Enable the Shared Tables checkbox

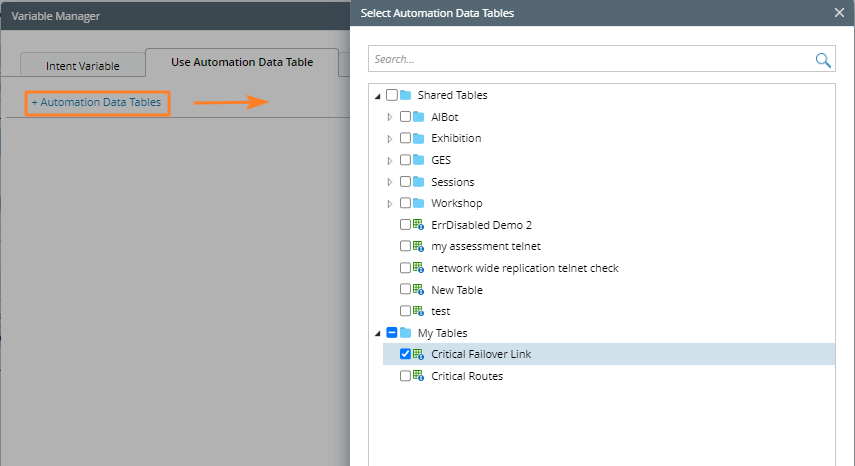[x=392, y=95]
